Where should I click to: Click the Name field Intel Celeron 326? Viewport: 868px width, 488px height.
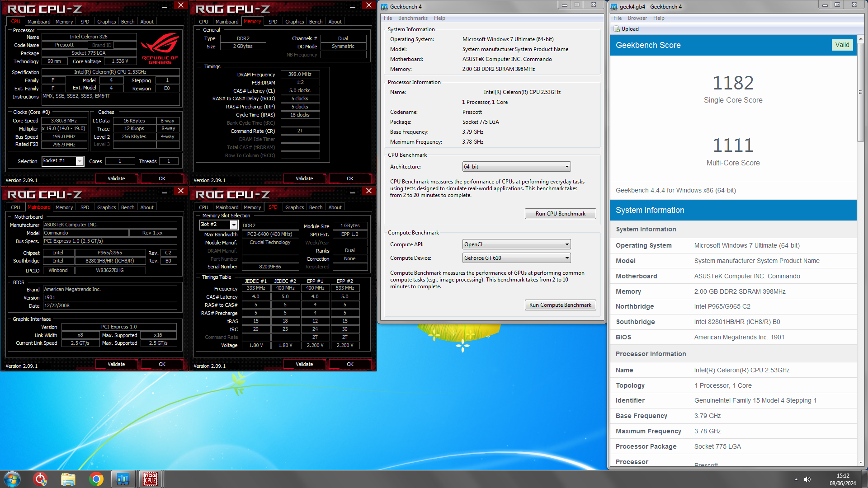tap(89, 37)
